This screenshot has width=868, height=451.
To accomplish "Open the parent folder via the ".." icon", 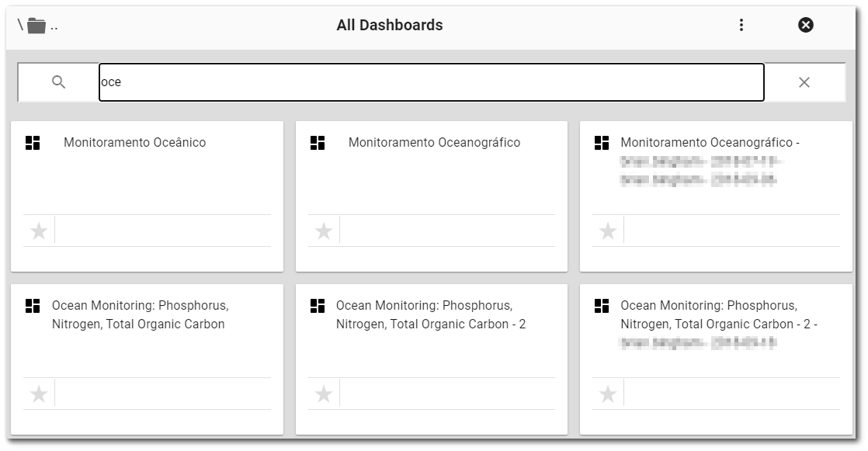I will [35, 24].
